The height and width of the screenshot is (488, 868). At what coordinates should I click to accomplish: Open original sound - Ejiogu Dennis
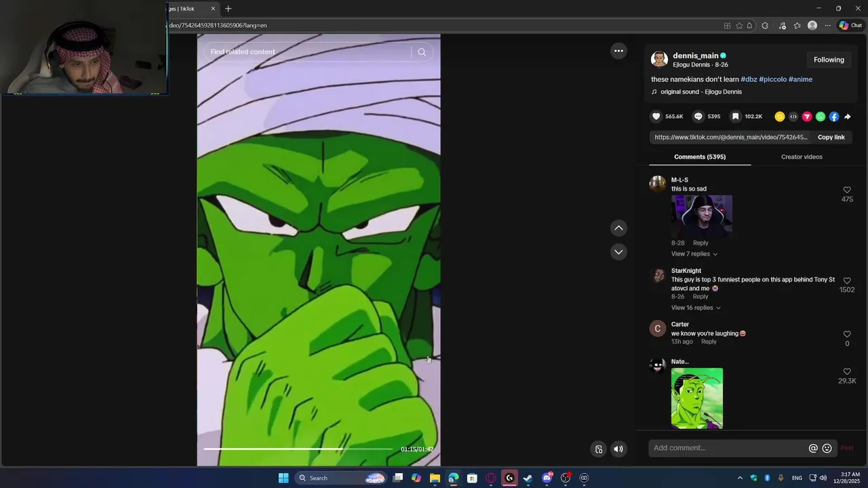tap(701, 92)
